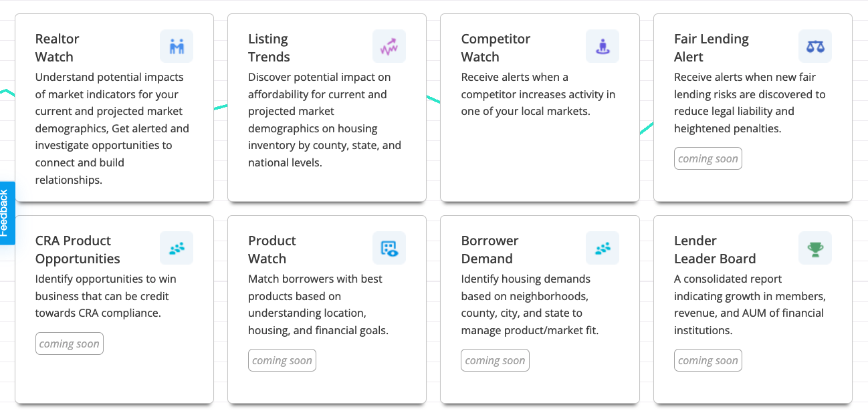
Task: Click the CRA Product Opportunities dots icon
Action: coord(177,248)
